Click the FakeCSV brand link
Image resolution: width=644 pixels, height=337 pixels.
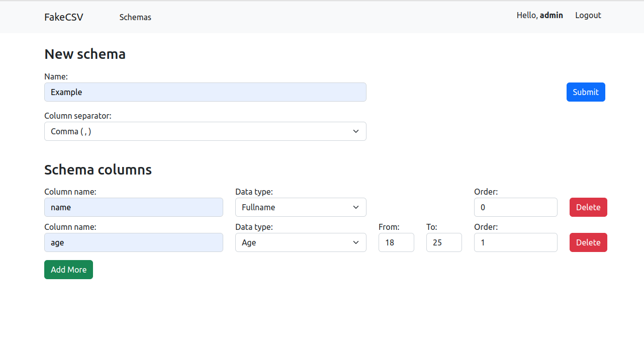[x=63, y=17]
